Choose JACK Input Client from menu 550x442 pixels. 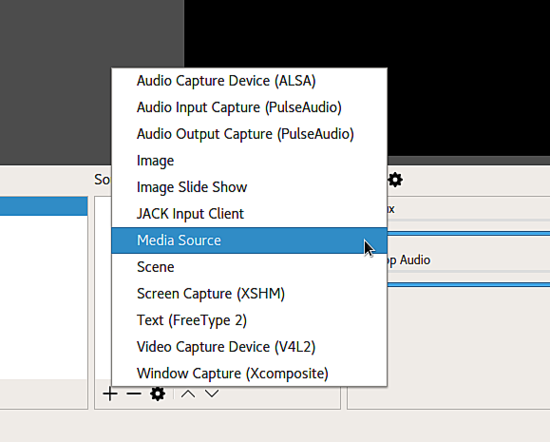(x=249, y=214)
